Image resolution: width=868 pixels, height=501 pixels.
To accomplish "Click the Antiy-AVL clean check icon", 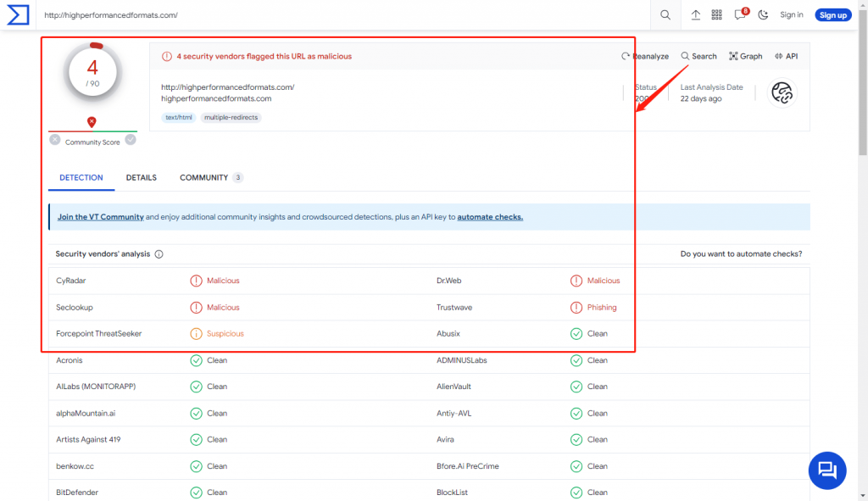I will point(576,413).
